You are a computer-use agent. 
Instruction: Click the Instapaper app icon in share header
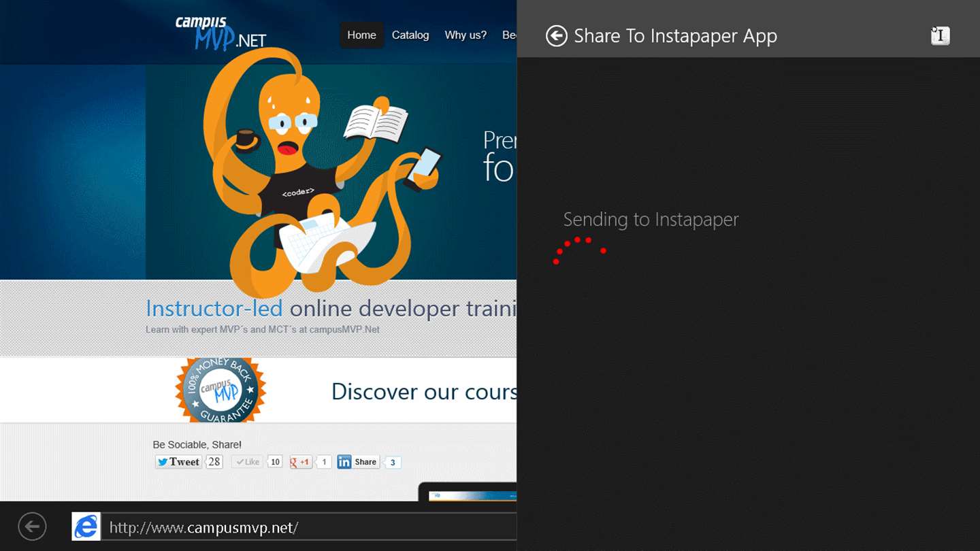(940, 36)
